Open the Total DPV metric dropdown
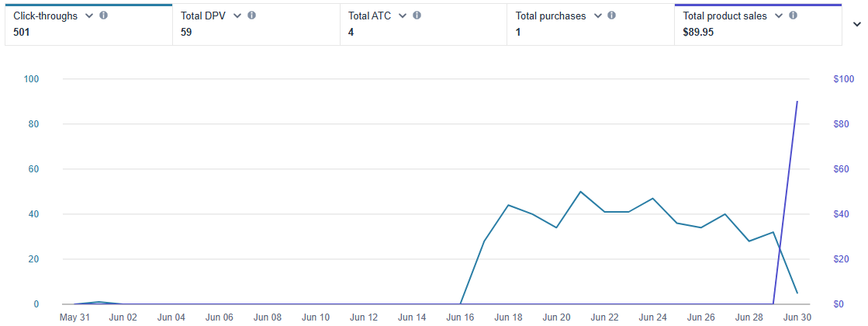868x326 pixels. 237,16
